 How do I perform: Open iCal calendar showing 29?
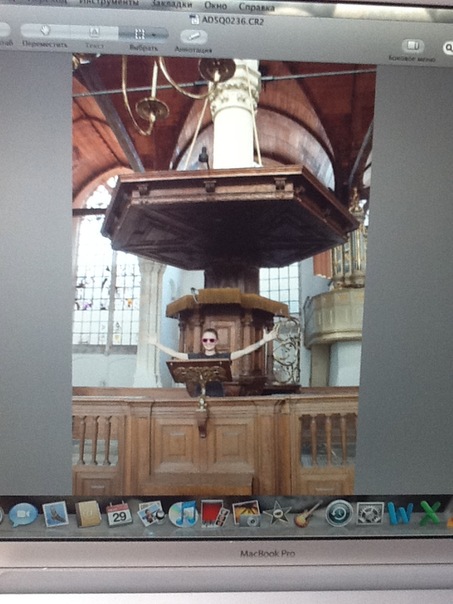[119, 514]
